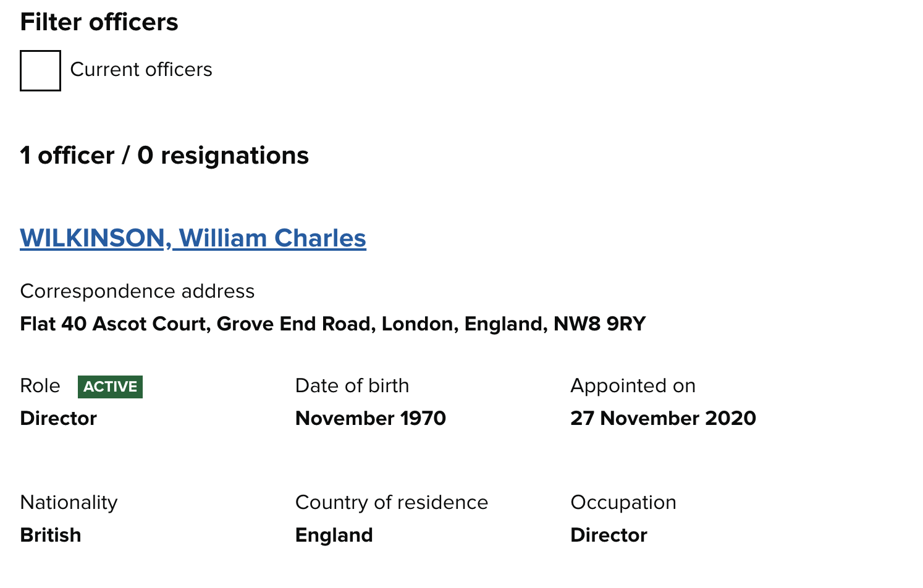Tick the Current officers checkbox
Screen dimensions: 923x588
coord(40,70)
